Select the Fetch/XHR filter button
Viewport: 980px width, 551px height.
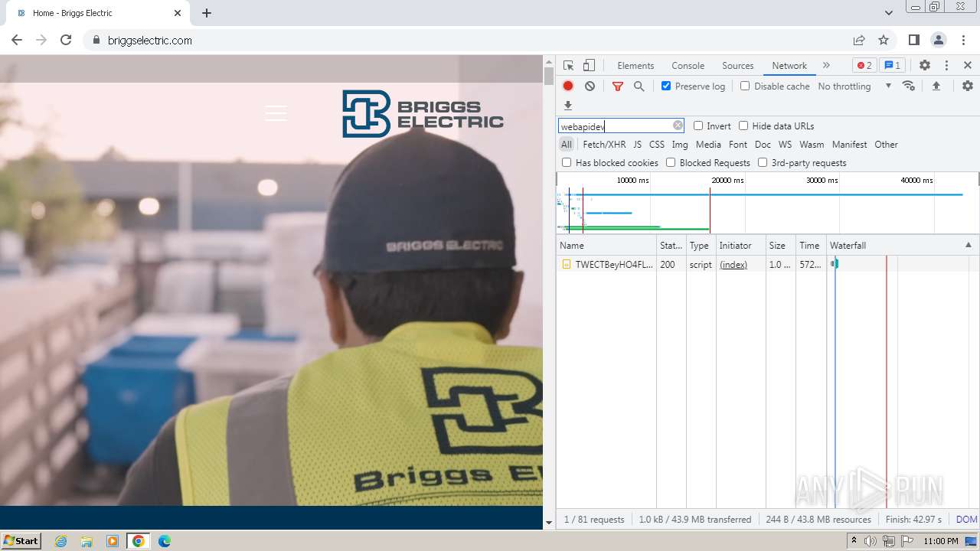pyautogui.click(x=604, y=145)
